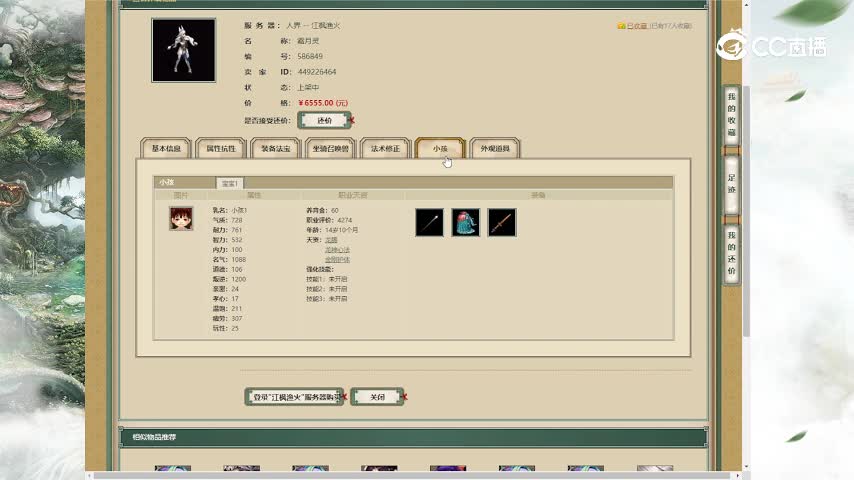The height and width of the screenshot is (480, 854).
Task: Open the 外观道具 tab
Action: (x=494, y=149)
